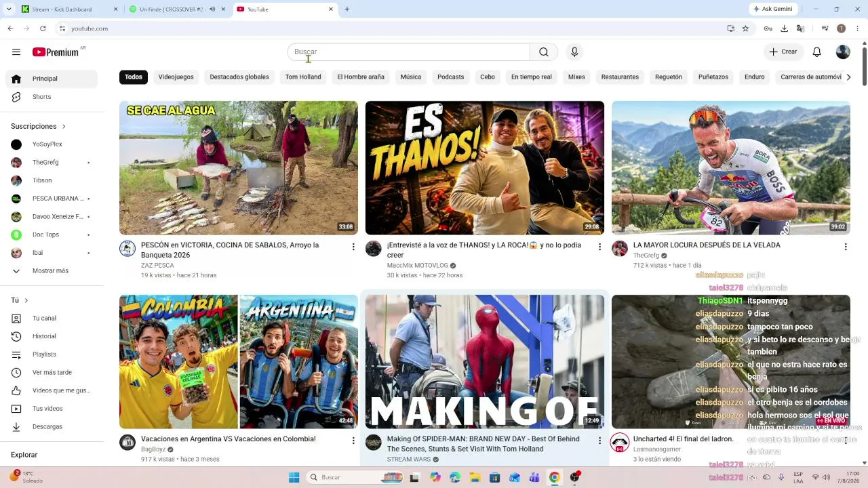This screenshot has width=868, height=488.
Task: Open Tu canal in the sidebar
Action: [52, 319]
